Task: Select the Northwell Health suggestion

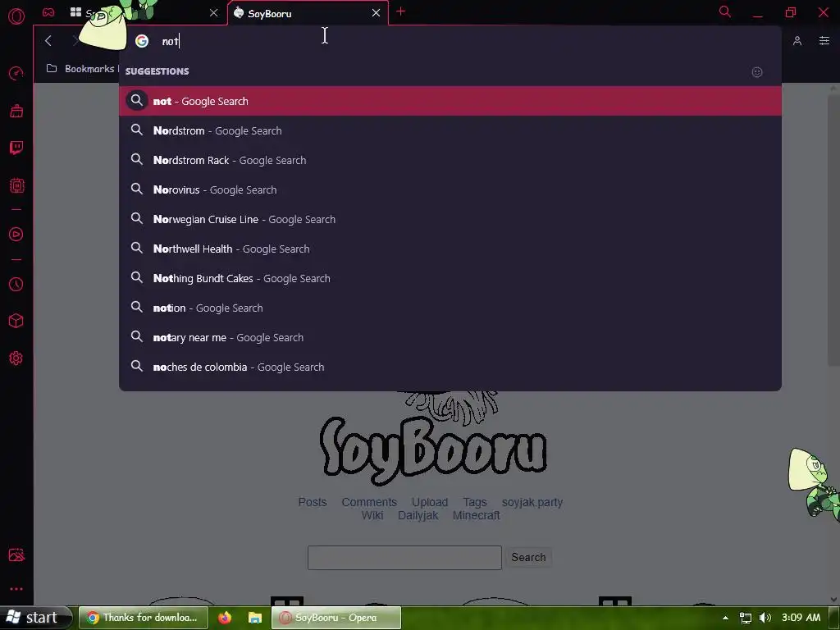Action: coord(450,249)
